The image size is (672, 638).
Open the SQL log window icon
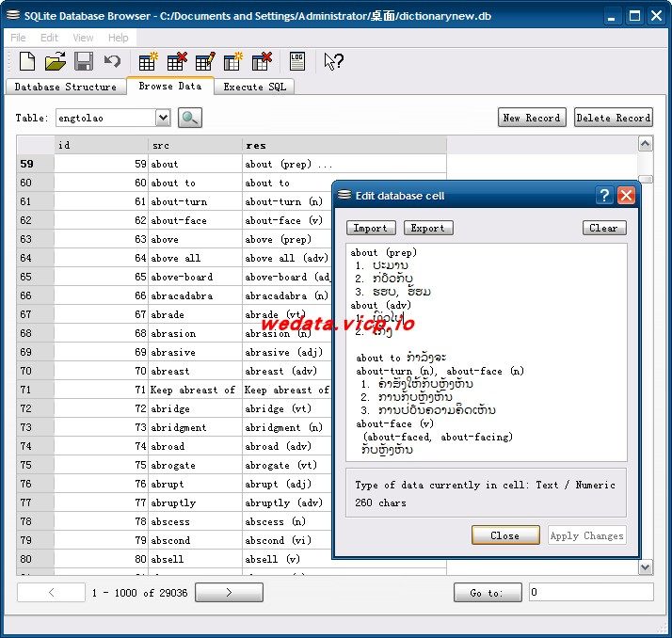pyautogui.click(x=297, y=61)
